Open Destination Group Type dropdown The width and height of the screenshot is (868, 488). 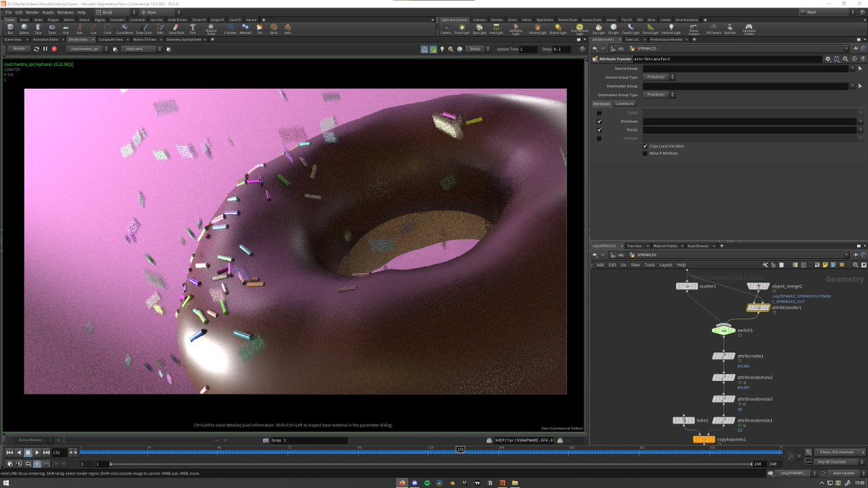pyautogui.click(x=659, y=95)
